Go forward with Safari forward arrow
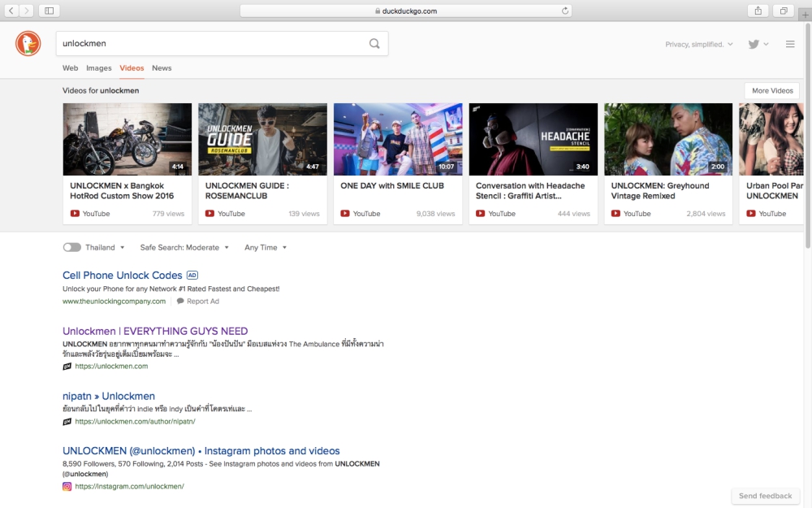Screen dimensions: 812x508 27,11
